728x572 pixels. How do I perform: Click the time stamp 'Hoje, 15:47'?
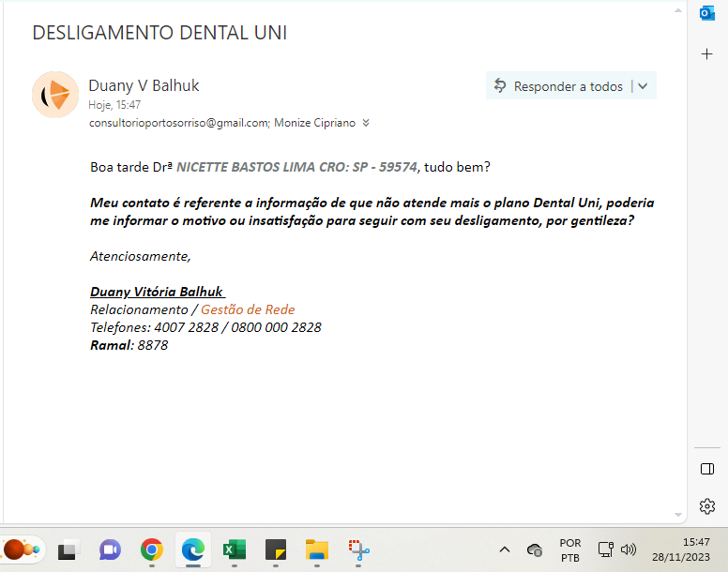coord(114,105)
